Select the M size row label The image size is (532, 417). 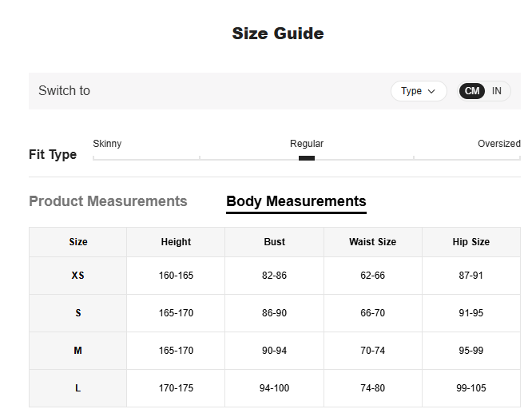[x=78, y=351]
